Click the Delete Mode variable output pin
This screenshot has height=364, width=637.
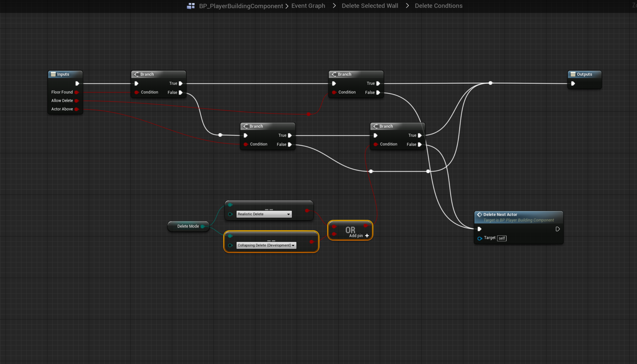pos(203,226)
